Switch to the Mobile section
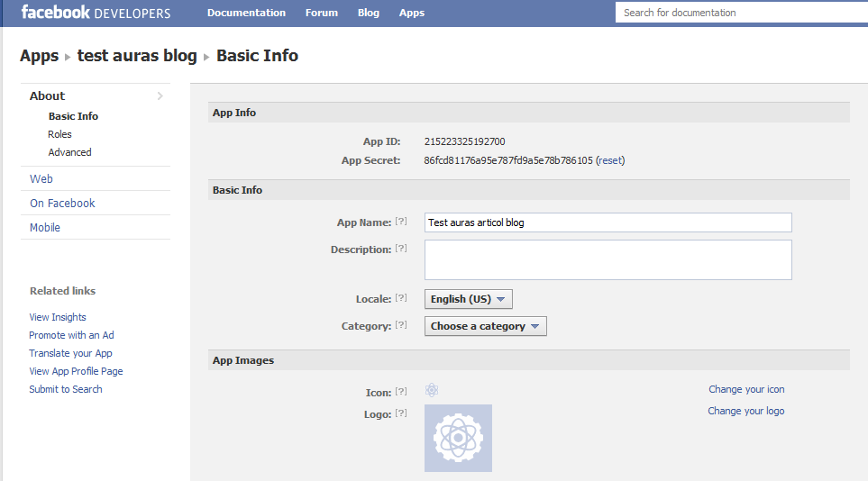Screen dimensions: 868x481 point(45,228)
